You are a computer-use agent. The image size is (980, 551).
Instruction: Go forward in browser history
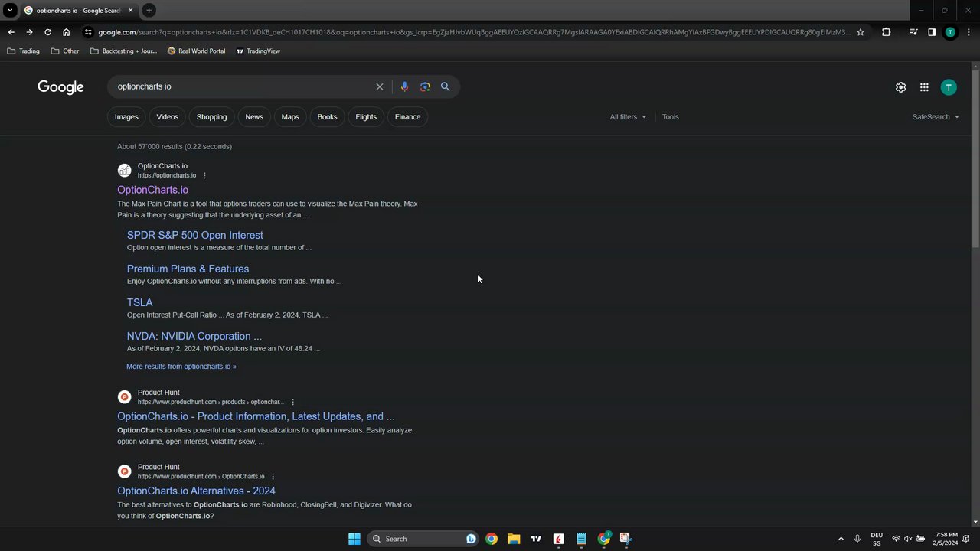click(29, 32)
